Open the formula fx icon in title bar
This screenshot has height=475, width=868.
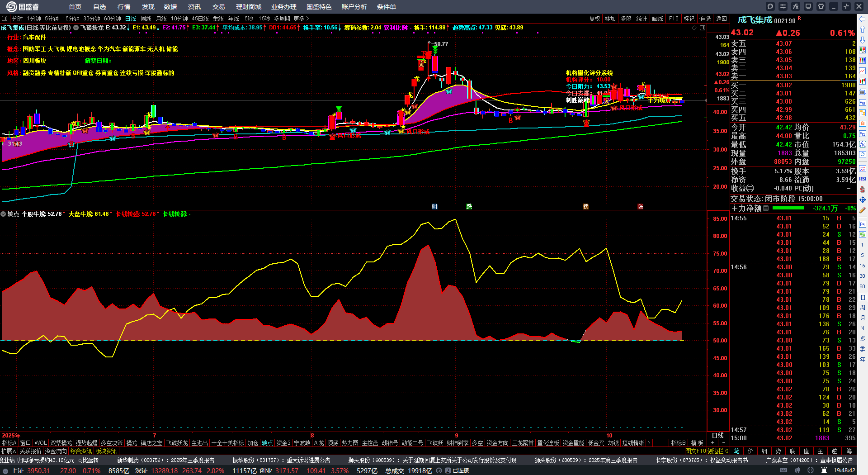796,6
